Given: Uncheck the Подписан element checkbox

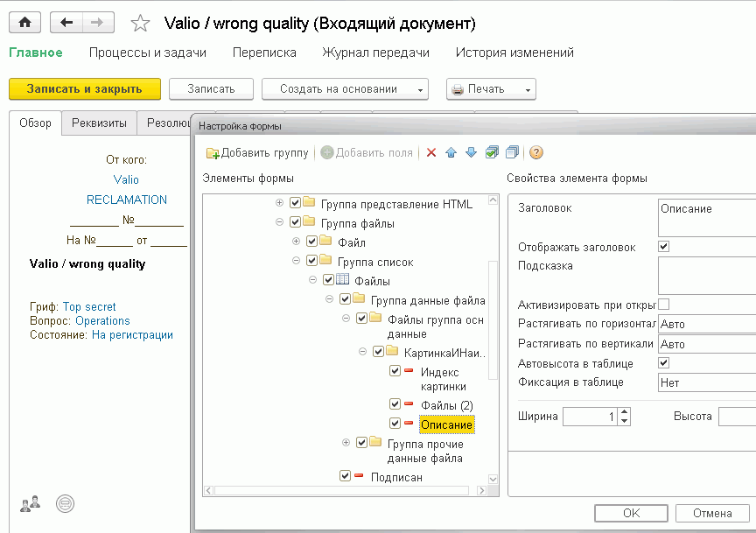Looking at the screenshot, I should click(x=345, y=475).
